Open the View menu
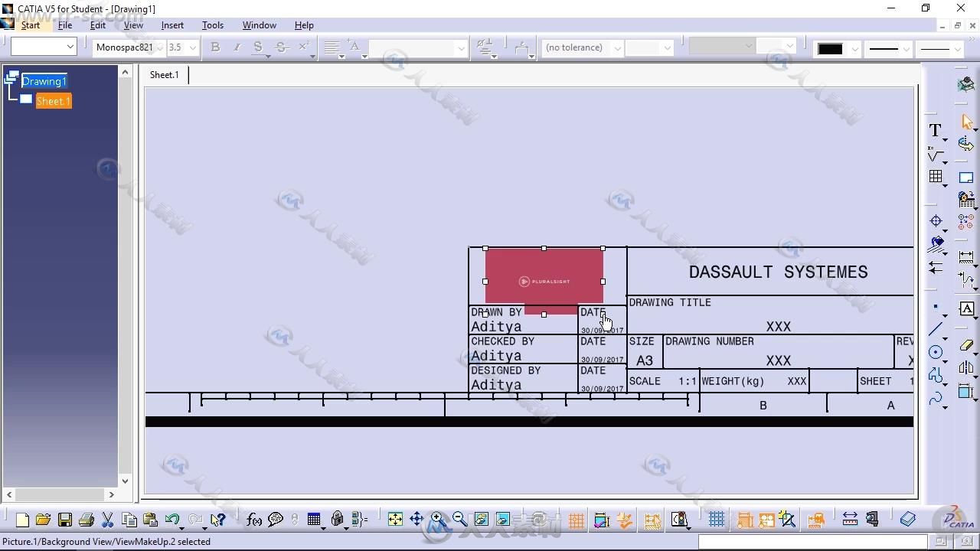This screenshot has height=551, width=980. [x=133, y=25]
